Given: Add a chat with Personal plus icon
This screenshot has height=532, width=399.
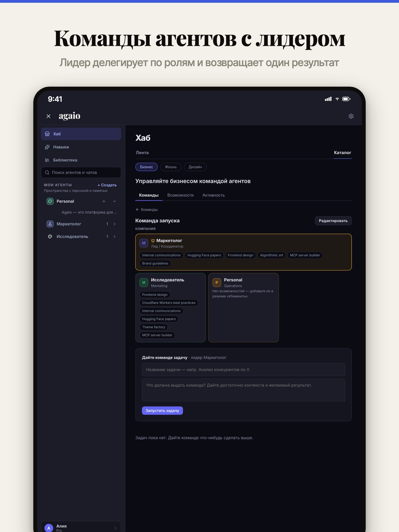Looking at the screenshot, I should [104, 201].
